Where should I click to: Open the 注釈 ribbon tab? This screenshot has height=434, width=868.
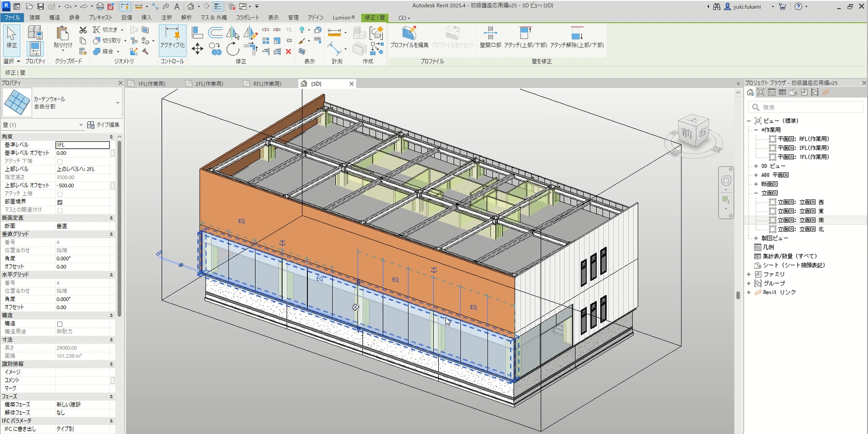[x=166, y=18]
